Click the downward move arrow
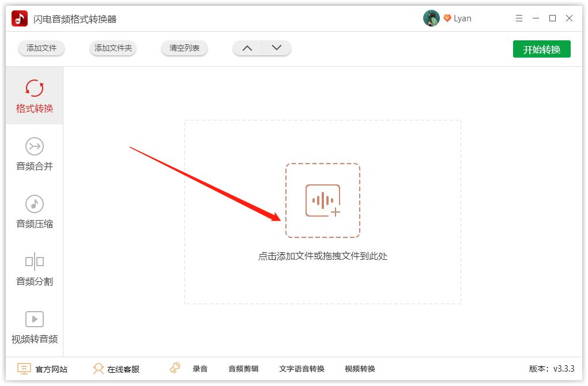Screen dimensions: 588x386 (x=276, y=48)
